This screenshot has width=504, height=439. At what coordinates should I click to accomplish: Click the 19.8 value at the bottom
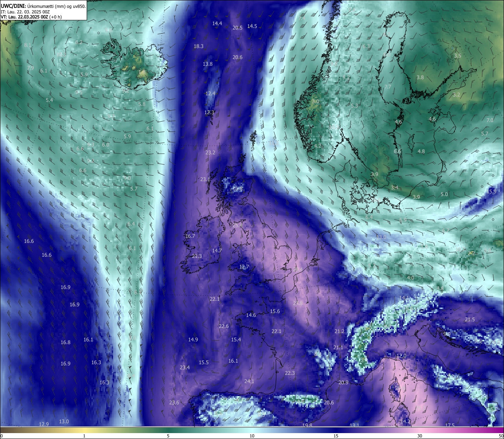pos(307,426)
